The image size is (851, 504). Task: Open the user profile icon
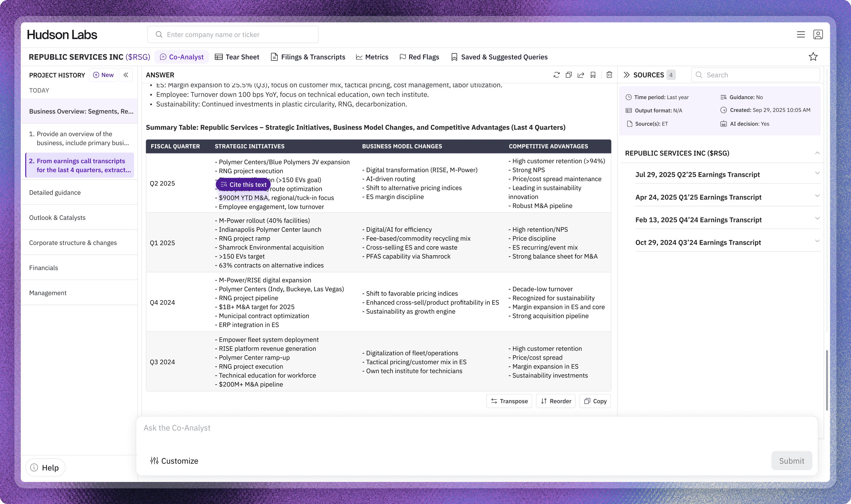pos(818,34)
